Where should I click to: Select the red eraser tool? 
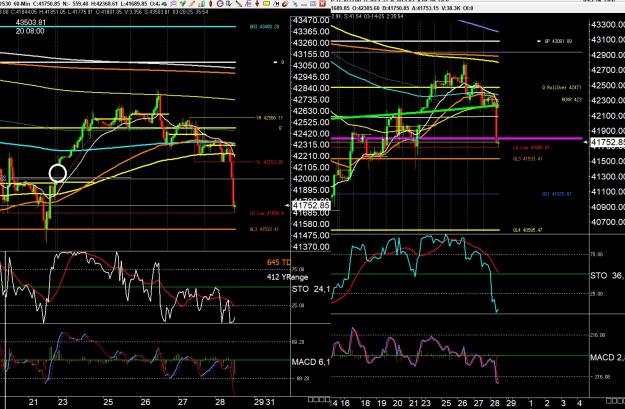(285, 4)
